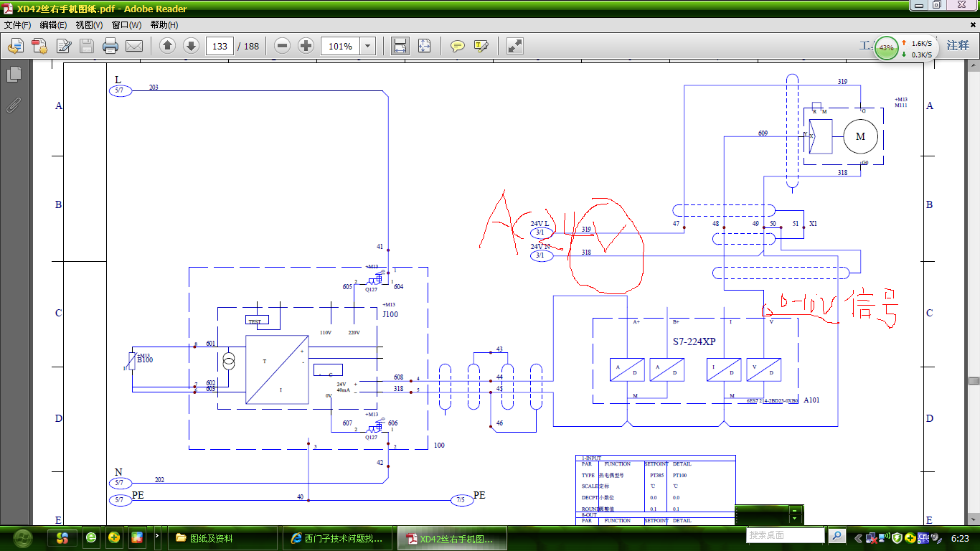The height and width of the screenshot is (551, 980).
Task: Show attachments paperclip panel in sidebar
Action: tap(14, 105)
